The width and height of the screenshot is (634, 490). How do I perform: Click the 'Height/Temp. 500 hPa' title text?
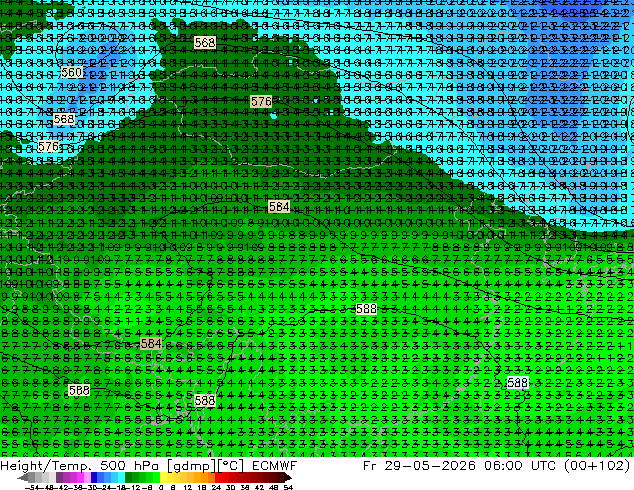(x=80, y=466)
